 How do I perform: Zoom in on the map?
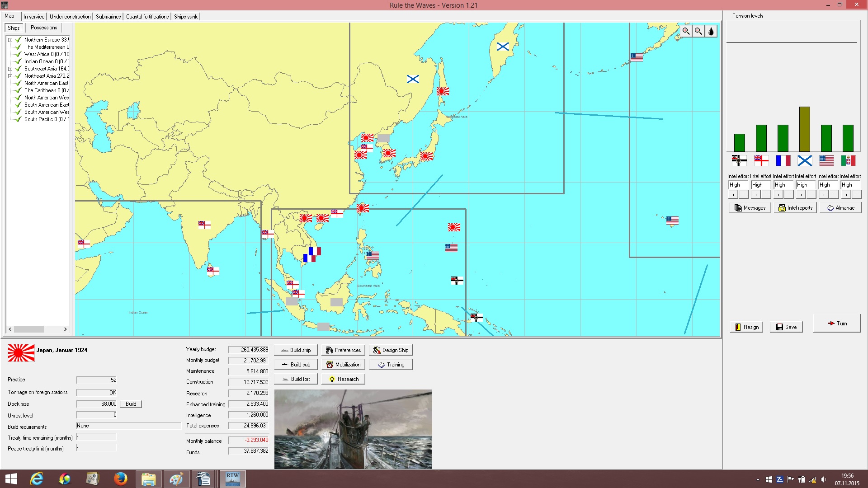[686, 31]
